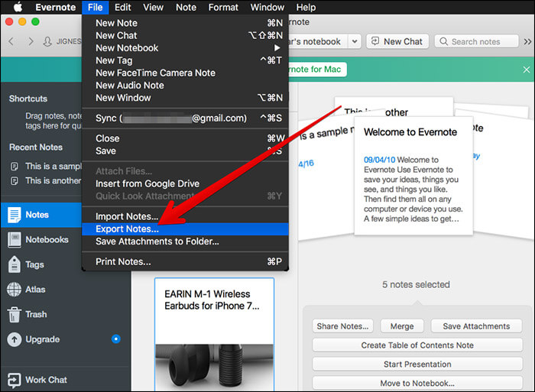Choose Import Notes… entry
The width and height of the screenshot is (535, 392).
tap(185, 216)
